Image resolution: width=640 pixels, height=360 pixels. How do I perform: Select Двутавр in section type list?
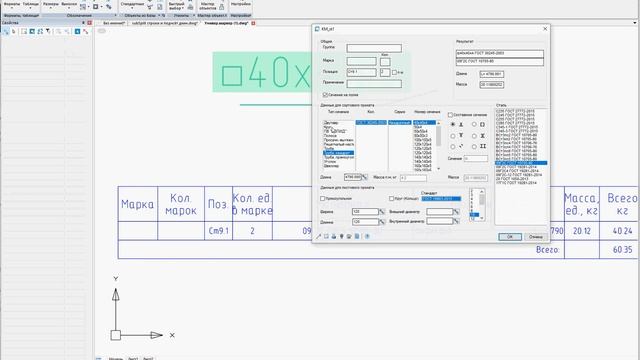[x=331, y=123]
